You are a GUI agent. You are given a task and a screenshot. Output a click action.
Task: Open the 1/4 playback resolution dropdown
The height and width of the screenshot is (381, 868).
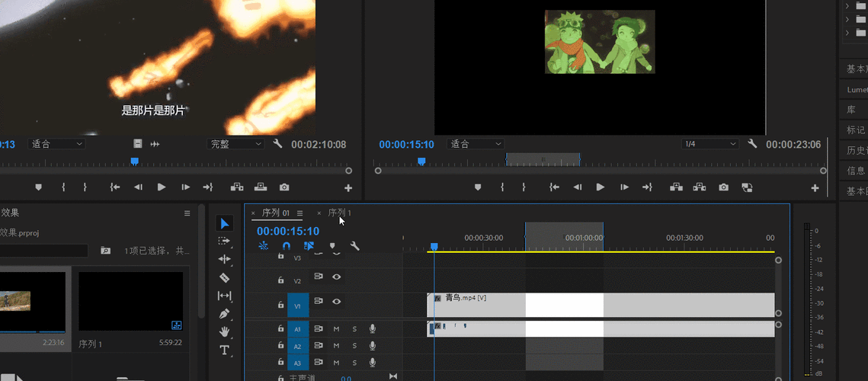coord(710,144)
